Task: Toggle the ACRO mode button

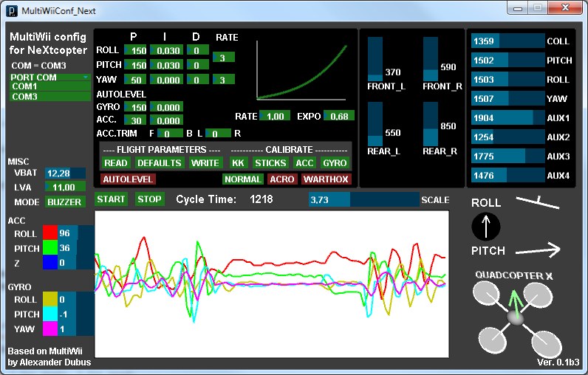Action: [x=282, y=179]
